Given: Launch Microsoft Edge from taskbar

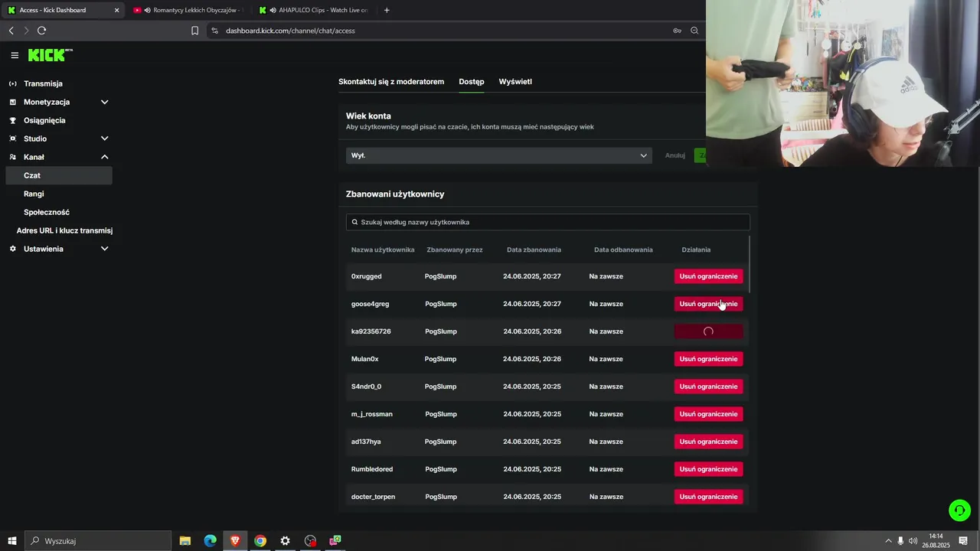Looking at the screenshot, I should pos(210,541).
